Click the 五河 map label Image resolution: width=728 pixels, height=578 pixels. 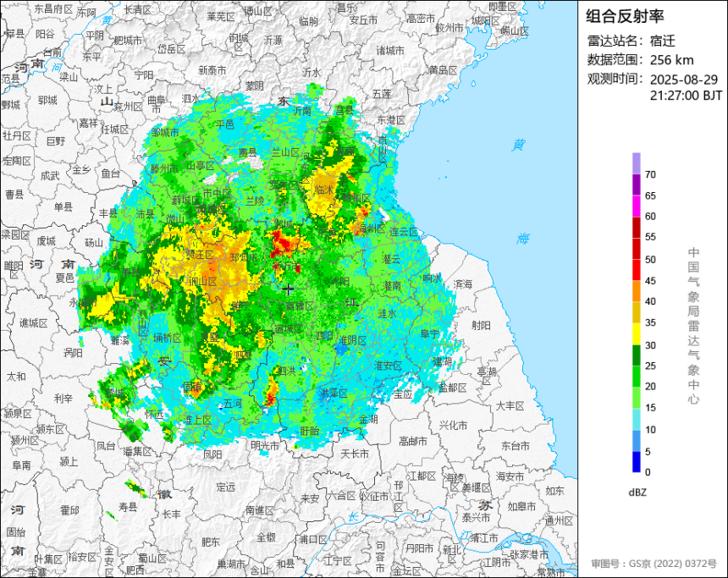(233, 404)
